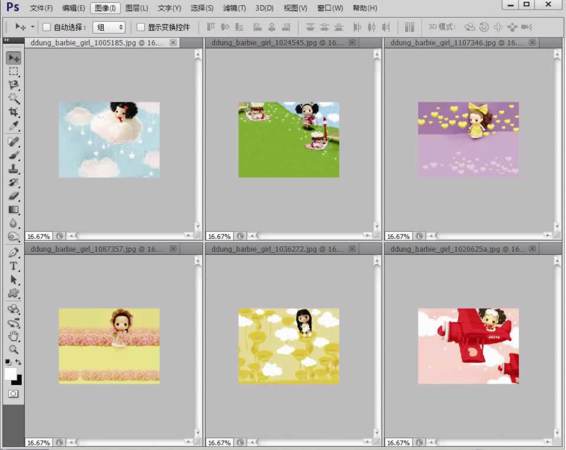Screen dimensions: 566x450
Task: Click the 3D mode scale icon in options bar
Action: pos(527,27)
